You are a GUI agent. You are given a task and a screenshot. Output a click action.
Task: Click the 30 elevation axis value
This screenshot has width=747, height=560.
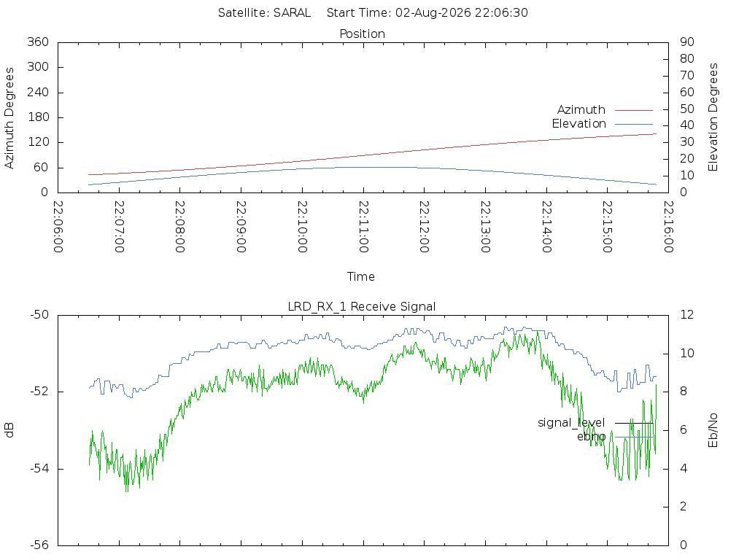(x=687, y=142)
